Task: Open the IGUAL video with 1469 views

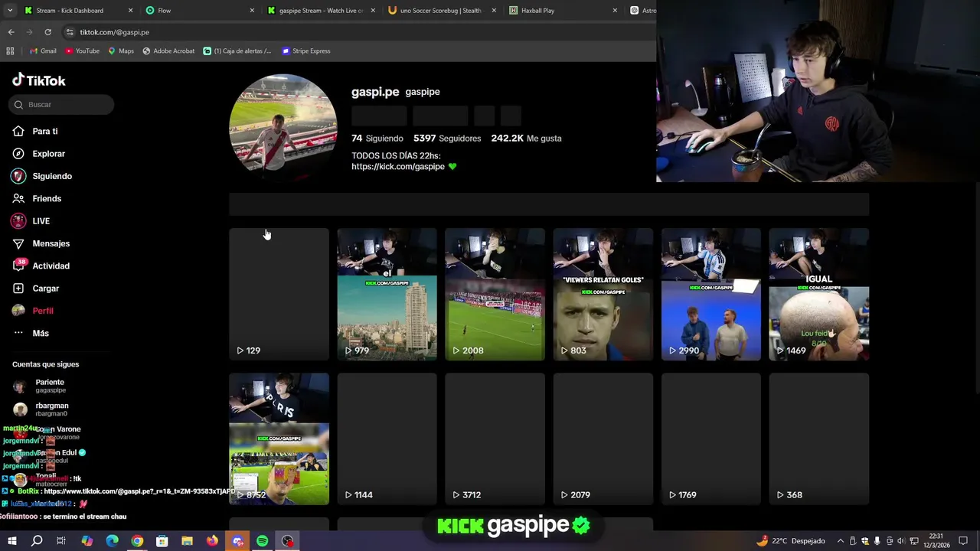Action: pyautogui.click(x=818, y=294)
